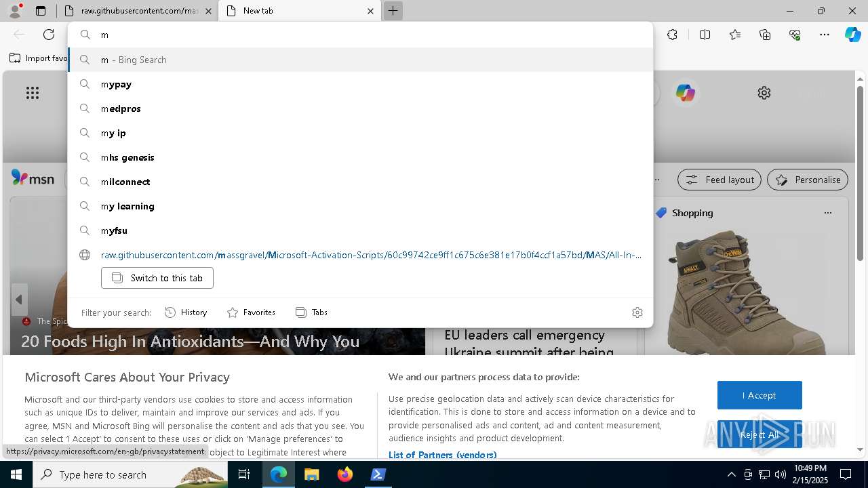Pick the 'mhs genesis' suggestion
This screenshot has width=868, height=488.
[360, 157]
